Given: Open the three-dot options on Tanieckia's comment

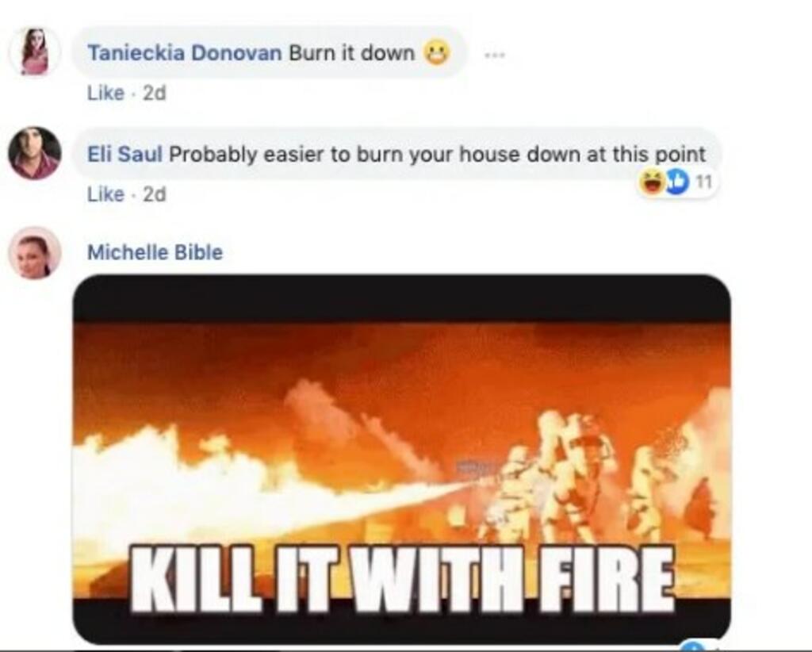Looking at the screenshot, I should (495, 54).
